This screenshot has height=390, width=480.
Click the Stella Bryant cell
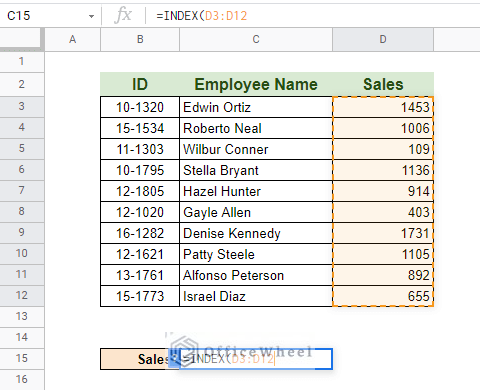click(x=256, y=170)
